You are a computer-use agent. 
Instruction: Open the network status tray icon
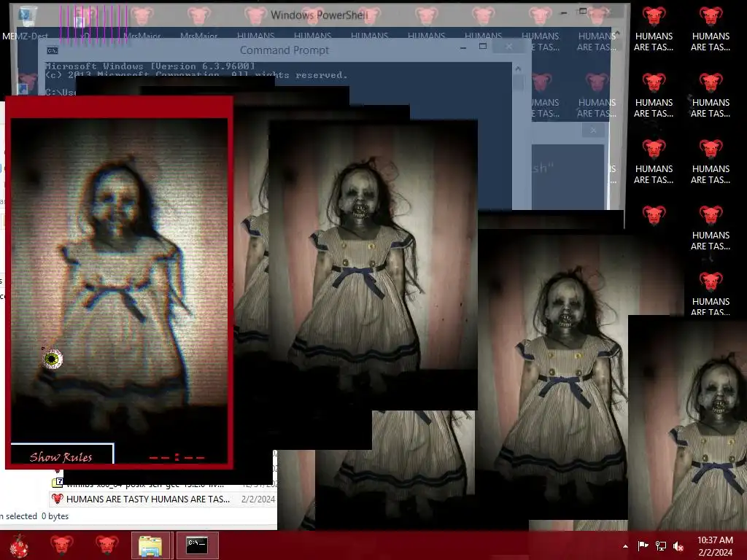click(x=661, y=545)
